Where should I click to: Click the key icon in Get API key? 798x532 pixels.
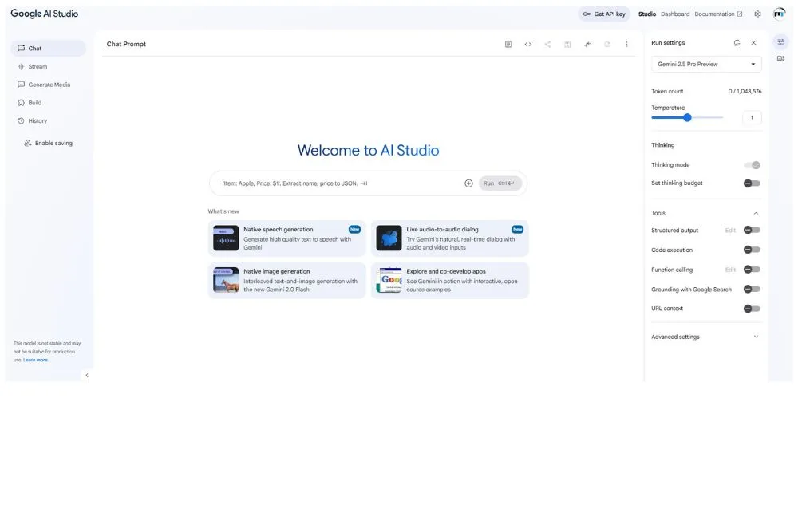[587, 14]
